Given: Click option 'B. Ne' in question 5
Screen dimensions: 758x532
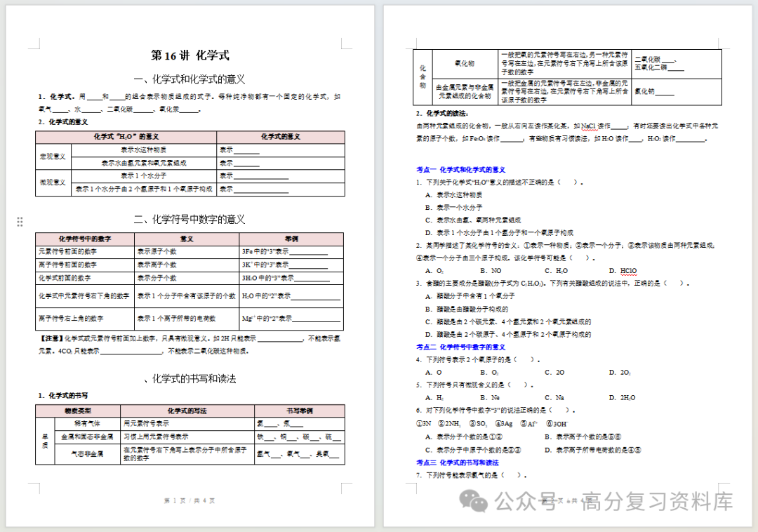Looking at the screenshot, I should pos(490,398).
